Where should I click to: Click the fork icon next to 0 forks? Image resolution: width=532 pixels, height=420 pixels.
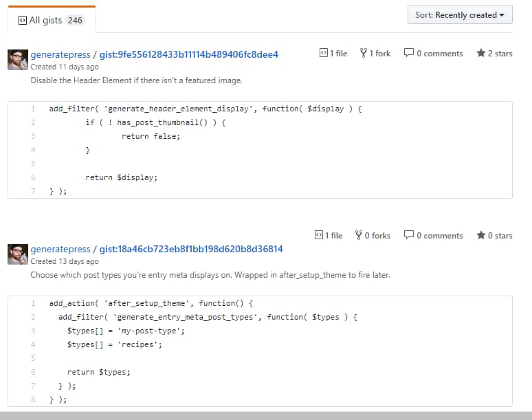tap(359, 235)
